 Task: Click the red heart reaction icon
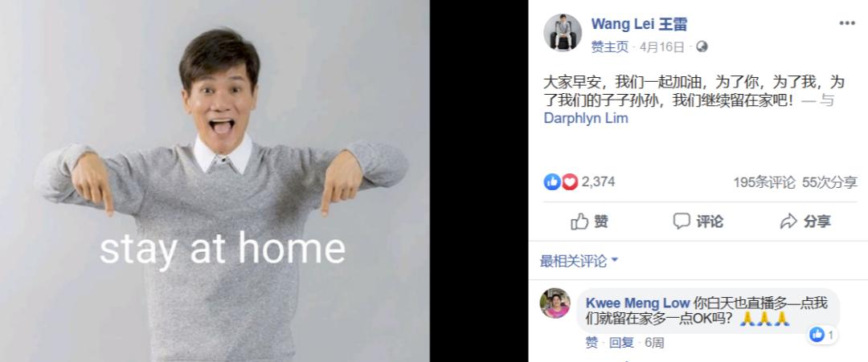[x=570, y=182]
